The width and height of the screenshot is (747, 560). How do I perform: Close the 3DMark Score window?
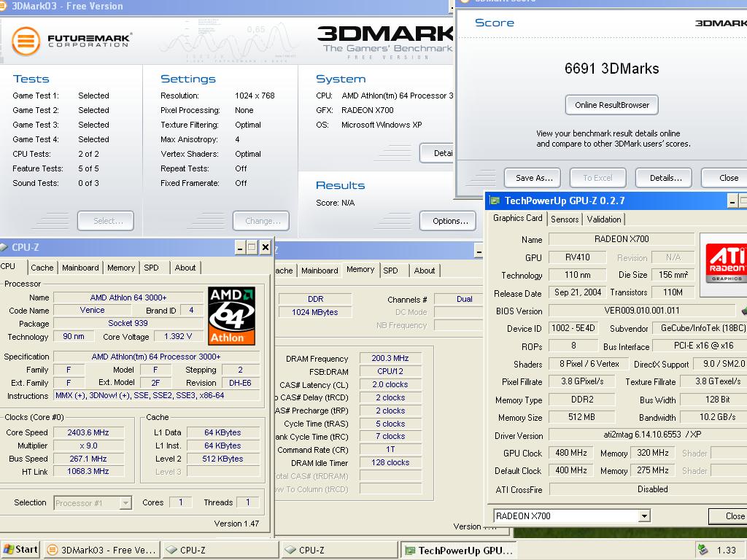pyautogui.click(x=724, y=178)
